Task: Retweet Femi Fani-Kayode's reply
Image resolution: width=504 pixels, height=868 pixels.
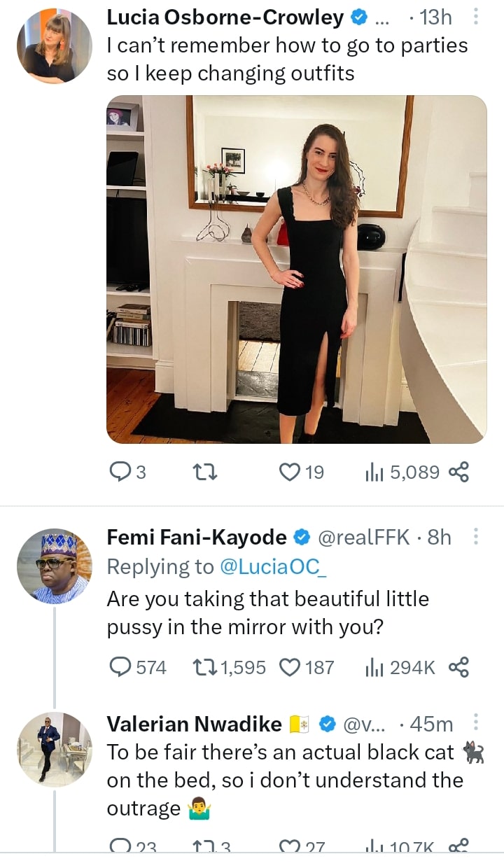Action: tap(205, 667)
